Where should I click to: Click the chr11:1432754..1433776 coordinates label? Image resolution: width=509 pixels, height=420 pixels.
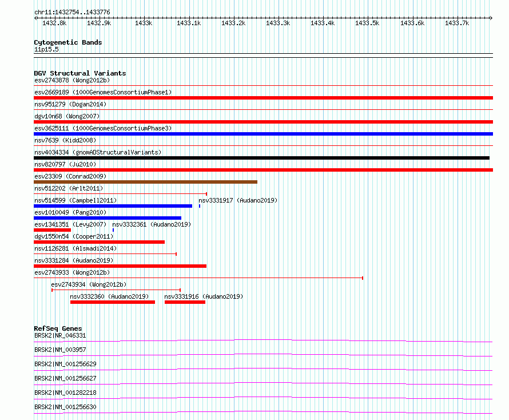tap(72, 13)
